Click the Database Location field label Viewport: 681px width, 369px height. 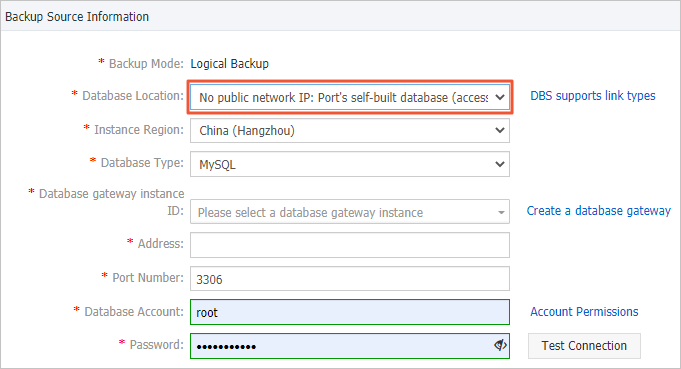pyautogui.click(x=133, y=96)
